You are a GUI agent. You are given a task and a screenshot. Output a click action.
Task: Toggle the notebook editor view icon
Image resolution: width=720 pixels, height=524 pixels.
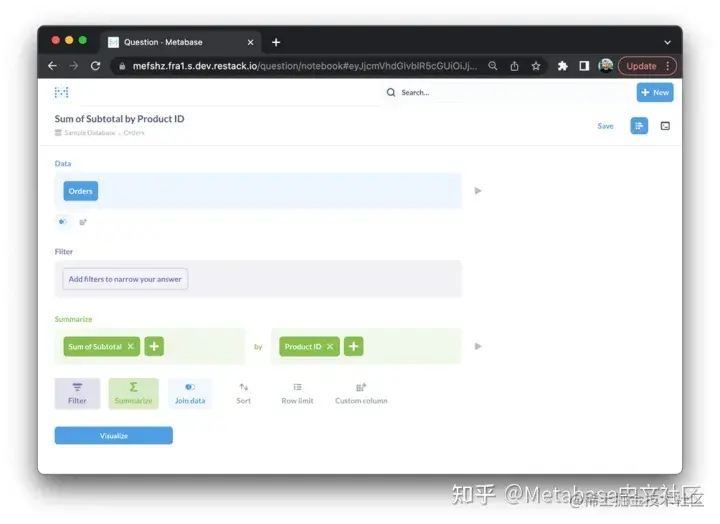(x=639, y=126)
